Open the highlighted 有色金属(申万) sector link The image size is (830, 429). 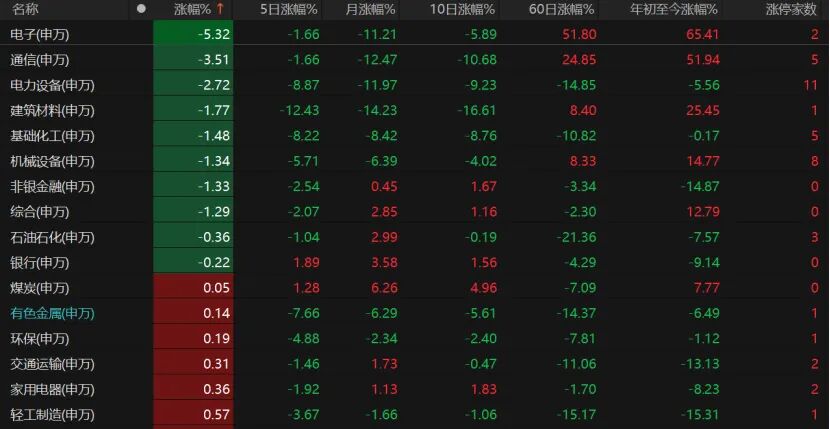coord(52,314)
